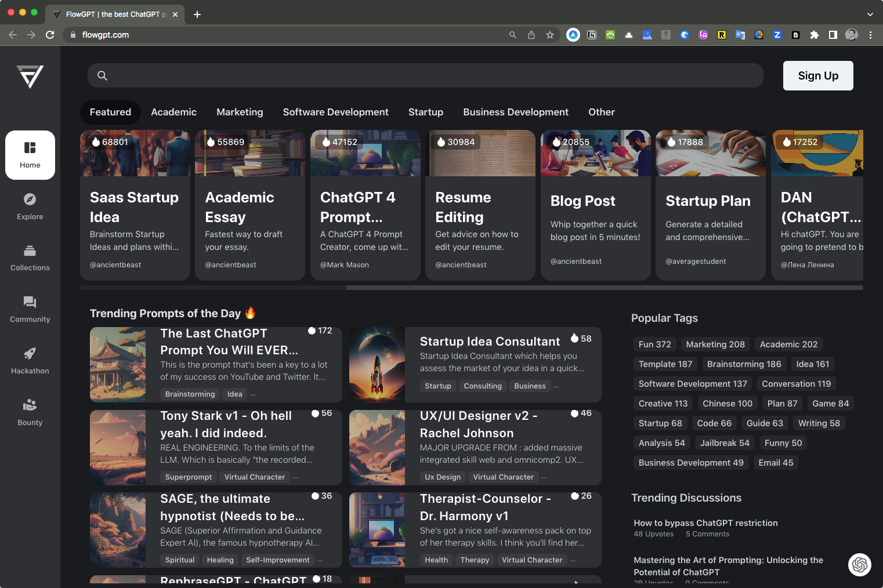Image resolution: width=883 pixels, height=588 pixels.
Task: Open the Explore compass icon in sidebar
Action: [x=30, y=199]
